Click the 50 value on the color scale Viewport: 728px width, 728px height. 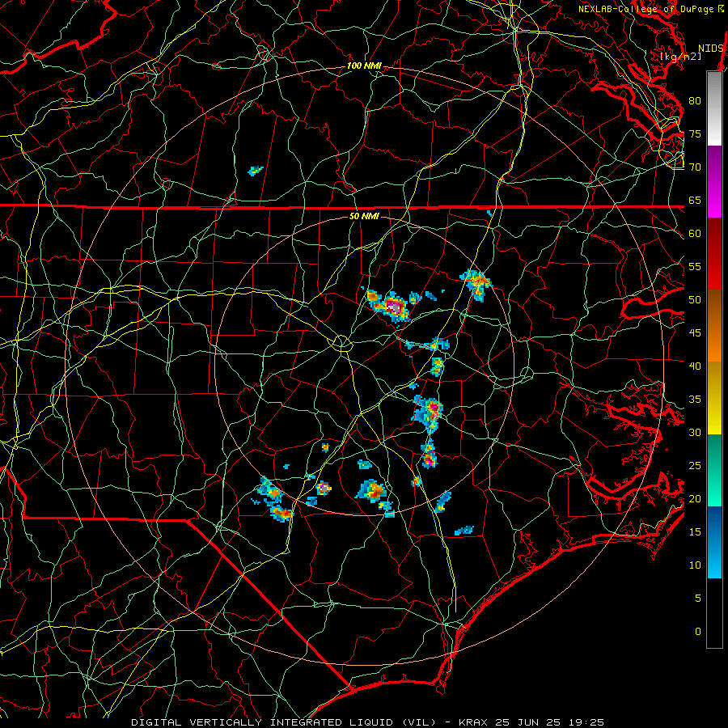(x=695, y=299)
